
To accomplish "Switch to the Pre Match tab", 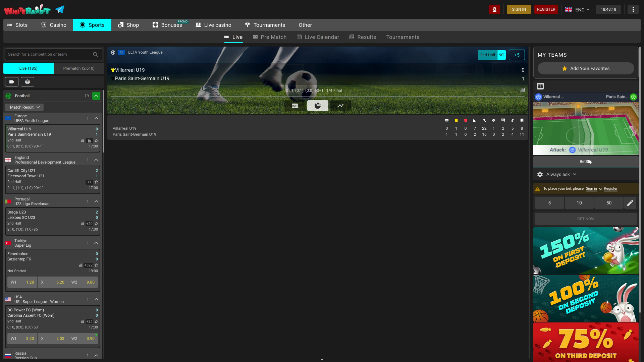I will (274, 37).
